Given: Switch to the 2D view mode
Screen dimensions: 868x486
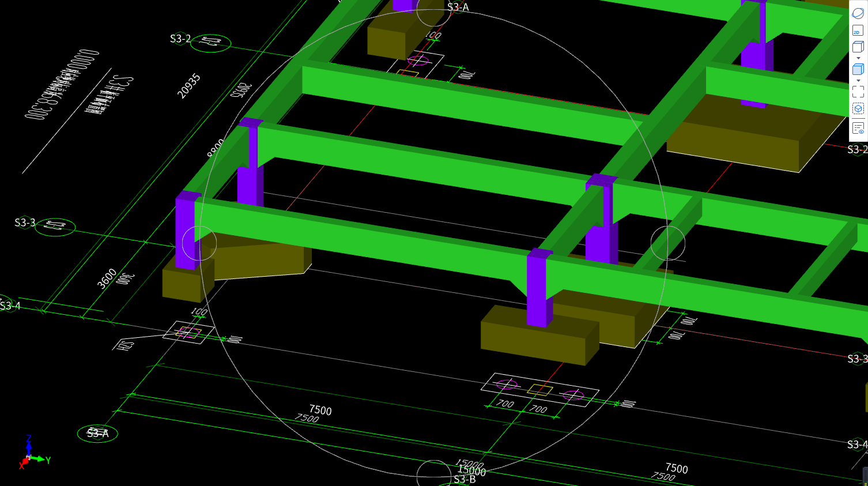Looking at the screenshot, I should (858, 31).
